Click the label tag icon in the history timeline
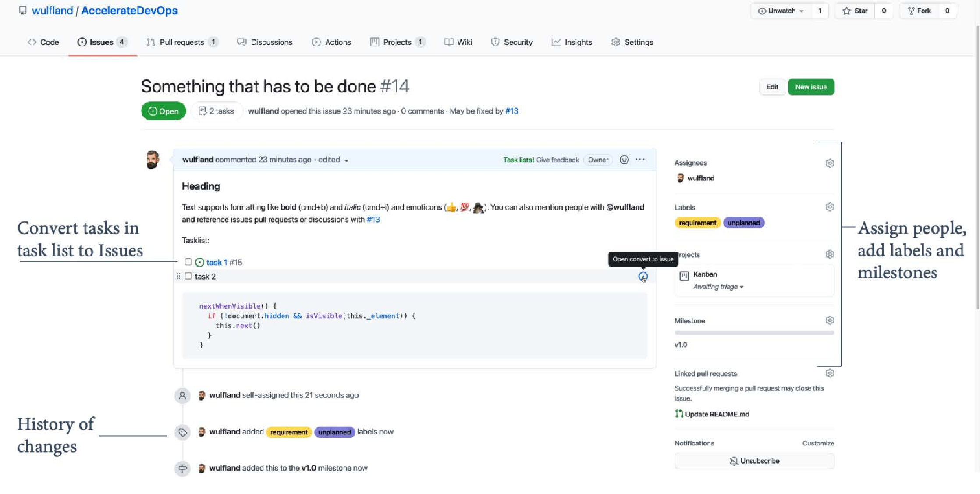 (182, 432)
